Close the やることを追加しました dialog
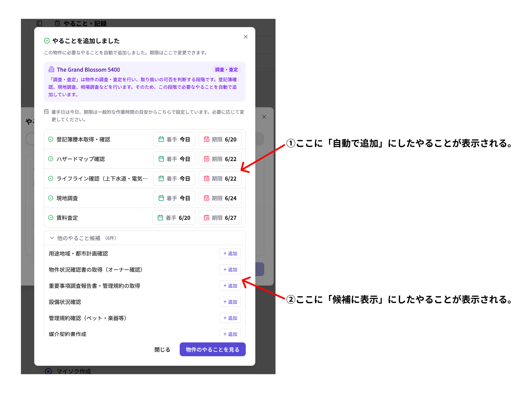The height and width of the screenshot is (393, 532). (246, 37)
